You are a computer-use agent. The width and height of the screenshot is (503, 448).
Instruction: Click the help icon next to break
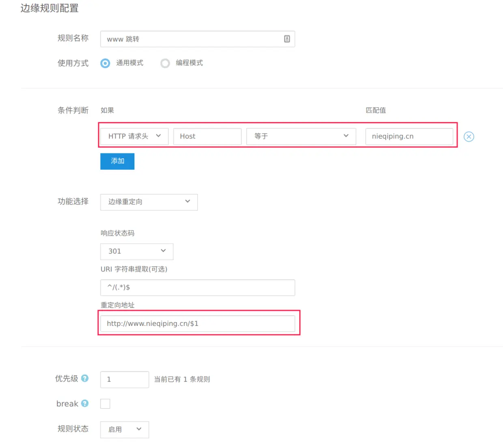84,403
